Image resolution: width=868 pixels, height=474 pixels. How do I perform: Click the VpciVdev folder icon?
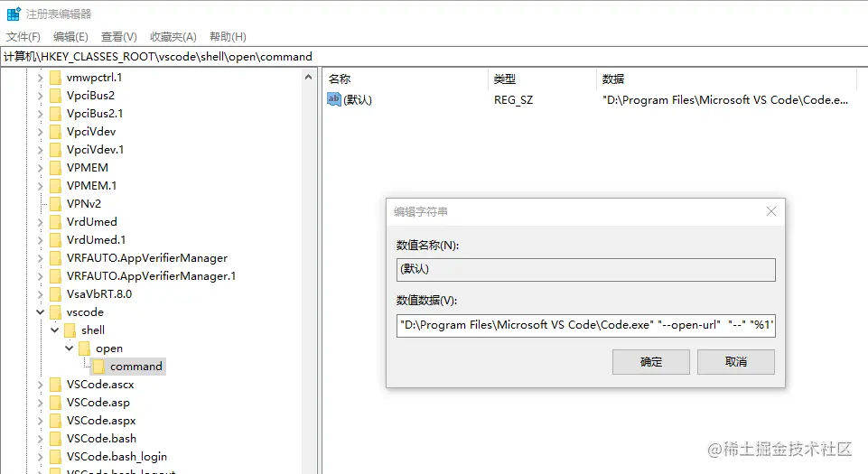55,132
